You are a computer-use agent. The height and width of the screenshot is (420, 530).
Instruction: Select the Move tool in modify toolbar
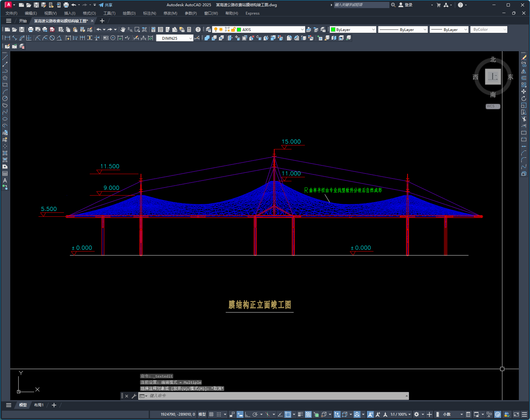pos(524,92)
